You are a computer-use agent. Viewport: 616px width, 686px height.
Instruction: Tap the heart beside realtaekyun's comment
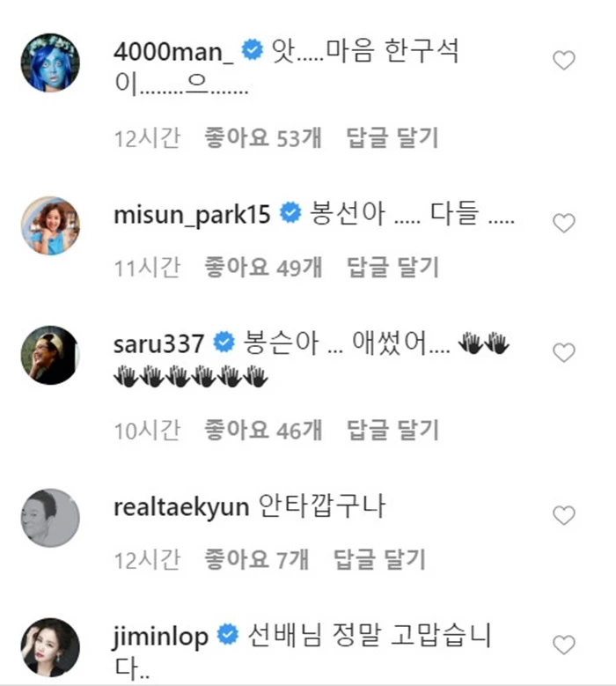(562, 515)
